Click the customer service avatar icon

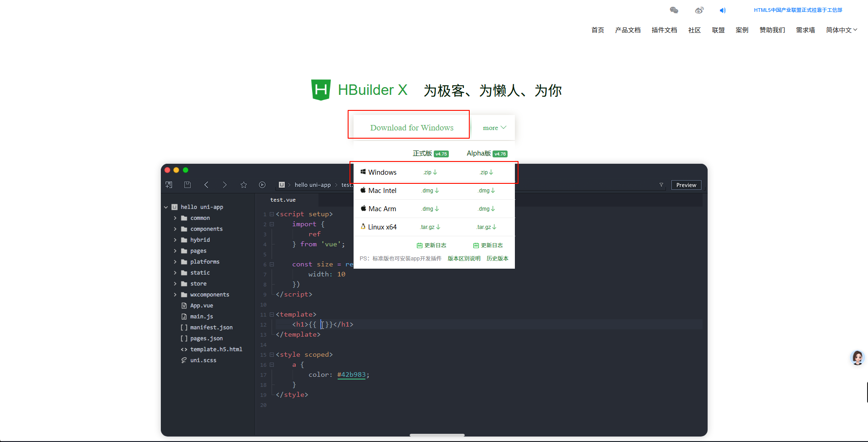click(x=858, y=358)
